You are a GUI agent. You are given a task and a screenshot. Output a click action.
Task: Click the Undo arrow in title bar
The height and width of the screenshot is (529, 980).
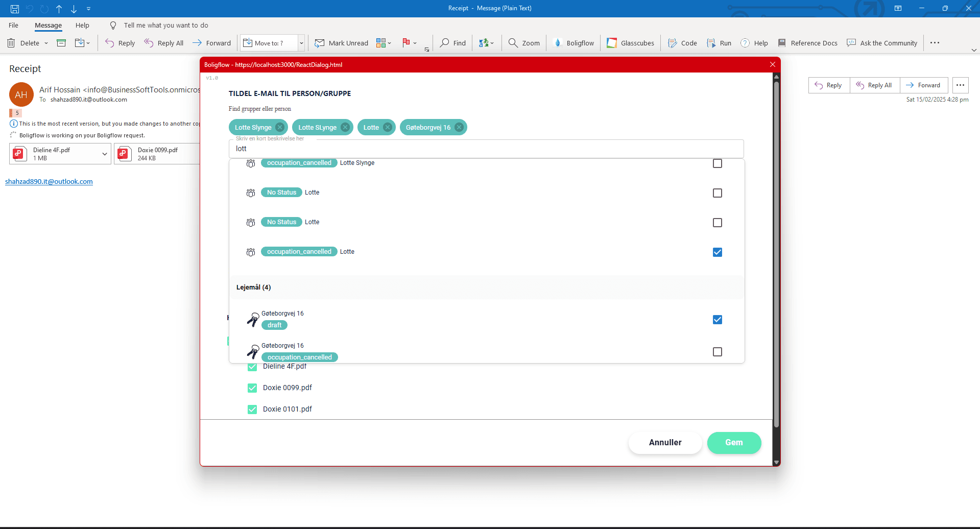click(30, 9)
